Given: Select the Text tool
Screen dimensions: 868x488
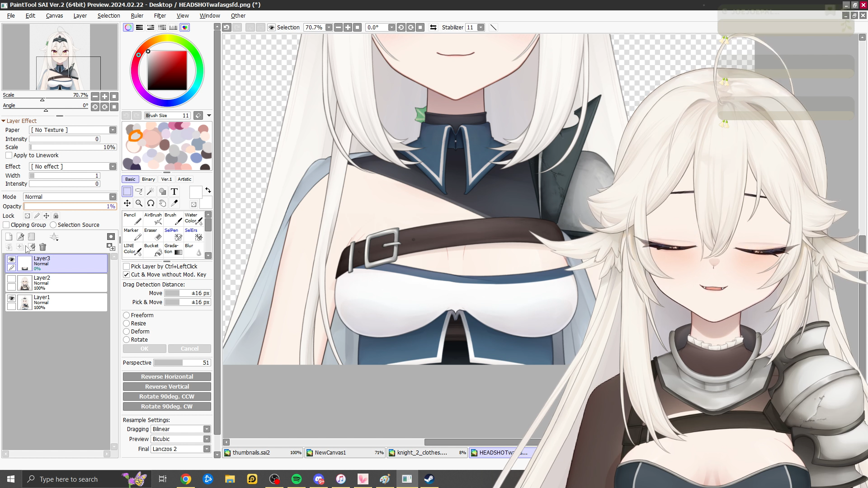Looking at the screenshot, I should click(x=174, y=192).
